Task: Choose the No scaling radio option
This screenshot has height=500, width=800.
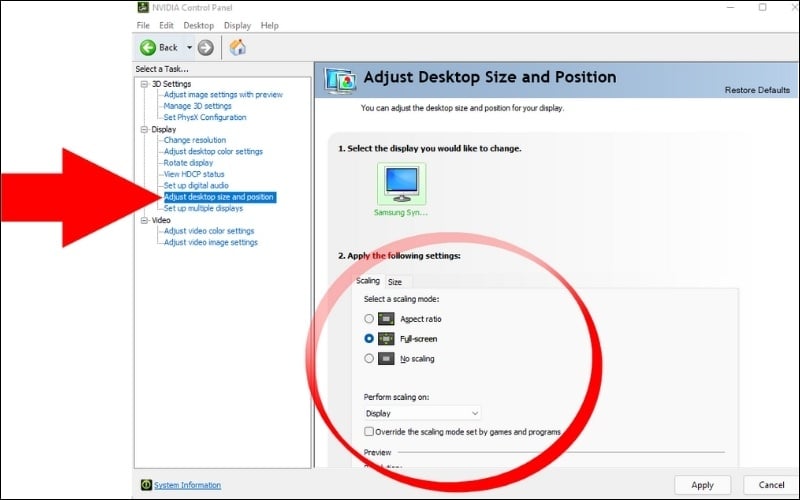Action: (x=370, y=358)
